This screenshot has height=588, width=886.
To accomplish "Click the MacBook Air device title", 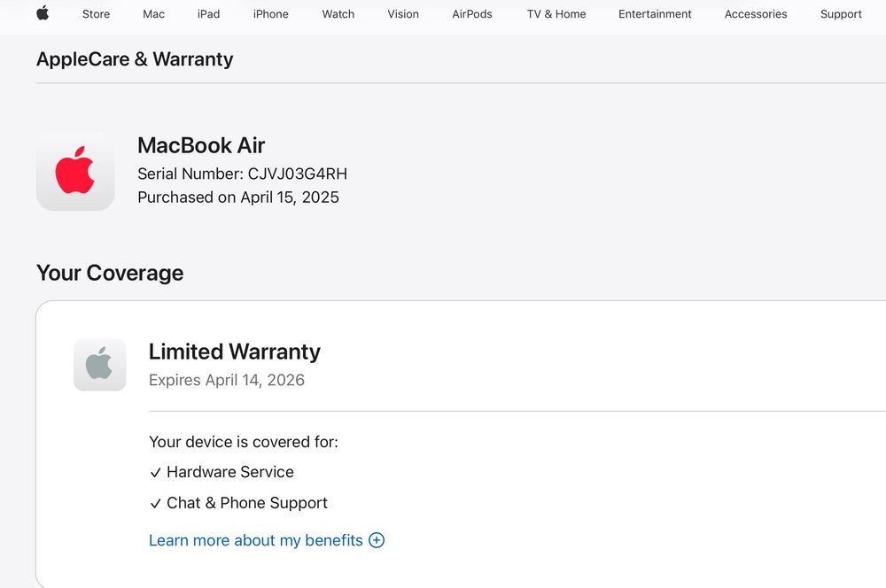I will pos(201,145).
